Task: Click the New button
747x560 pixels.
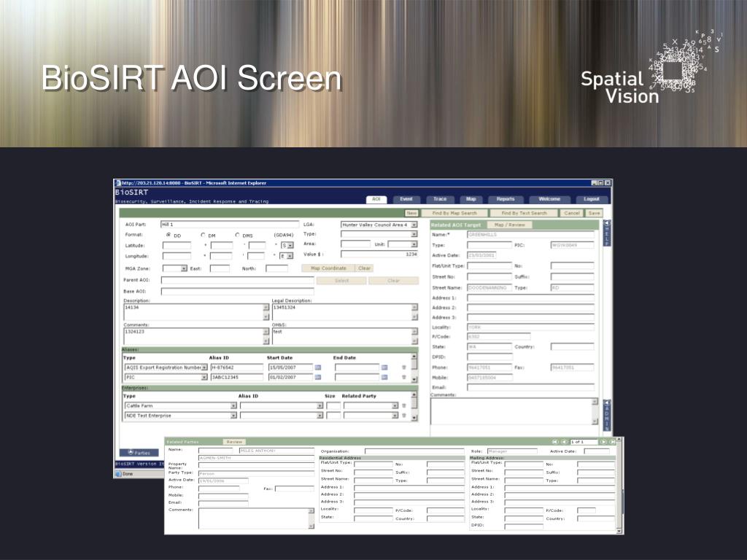Action: pyautogui.click(x=411, y=214)
